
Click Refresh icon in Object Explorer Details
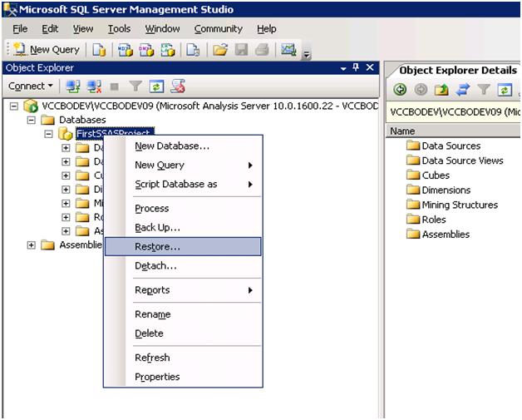point(505,90)
